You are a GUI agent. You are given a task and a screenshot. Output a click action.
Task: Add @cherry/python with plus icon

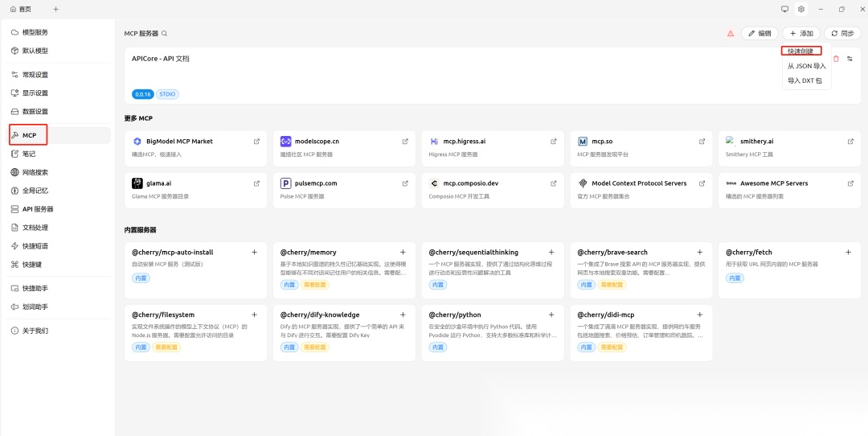551,315
